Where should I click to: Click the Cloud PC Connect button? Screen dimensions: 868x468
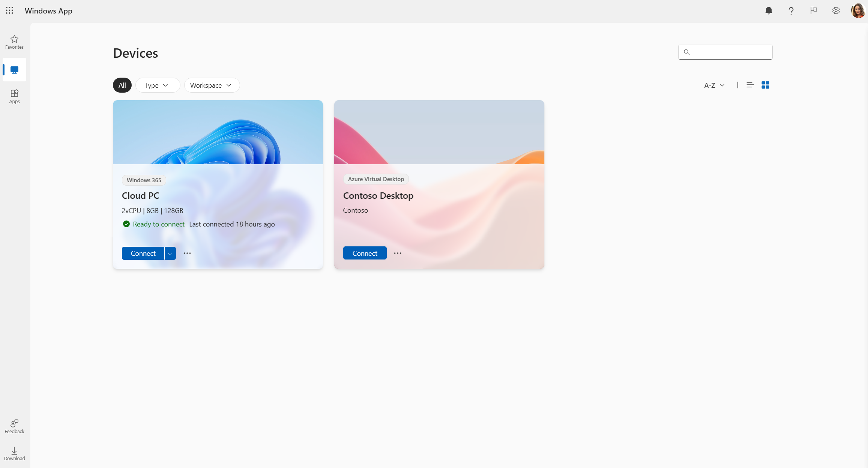143,253
